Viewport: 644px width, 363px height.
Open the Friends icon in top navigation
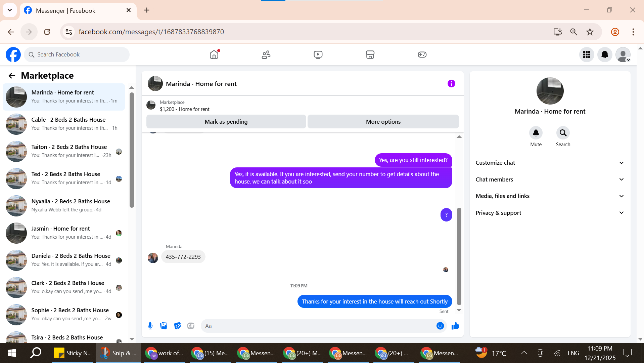tap(266, 54)
